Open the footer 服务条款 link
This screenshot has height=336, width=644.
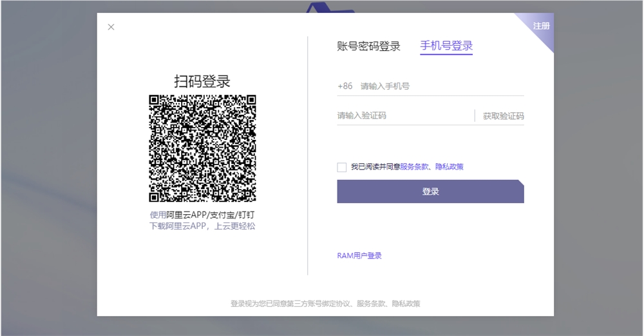(x=370, y=304)
